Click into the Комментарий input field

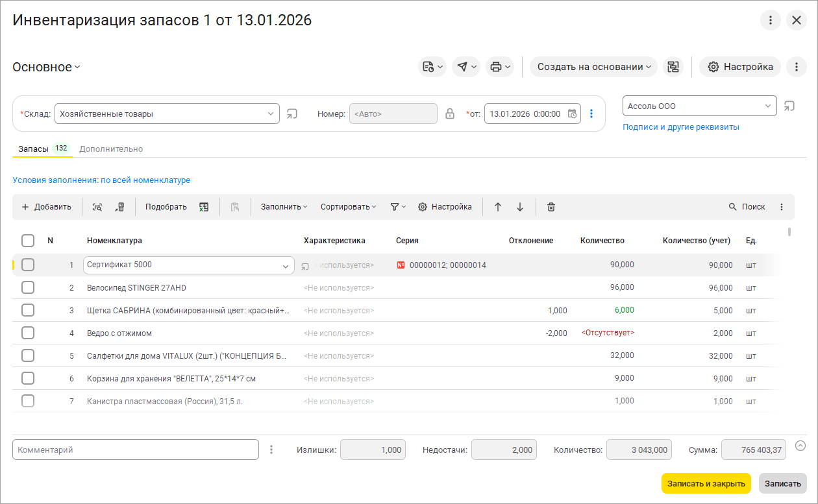[x=135, y=450]
